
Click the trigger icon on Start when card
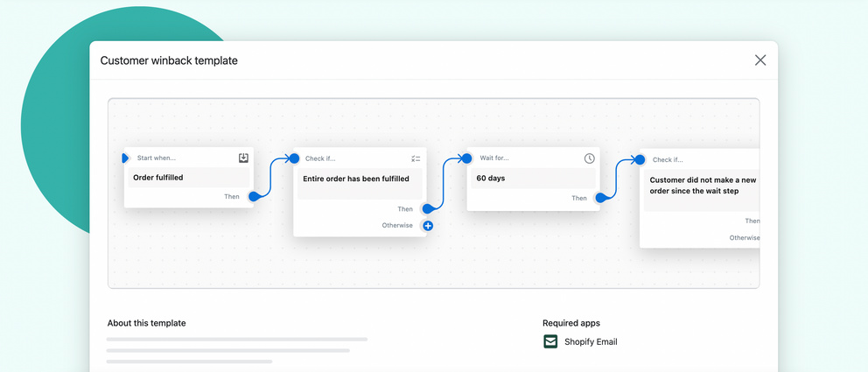tap(243, 158)
